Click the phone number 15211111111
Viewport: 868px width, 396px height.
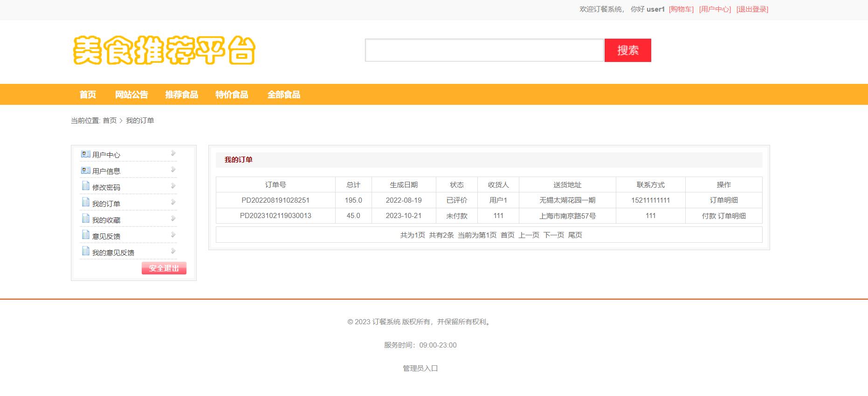coord(651,200)
